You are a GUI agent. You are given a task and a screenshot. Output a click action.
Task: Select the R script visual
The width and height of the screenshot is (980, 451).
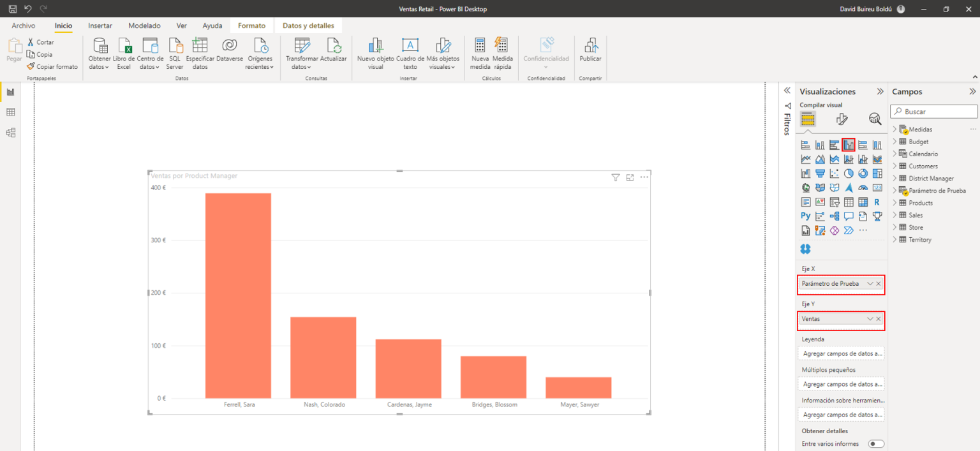tap(877, 202)
